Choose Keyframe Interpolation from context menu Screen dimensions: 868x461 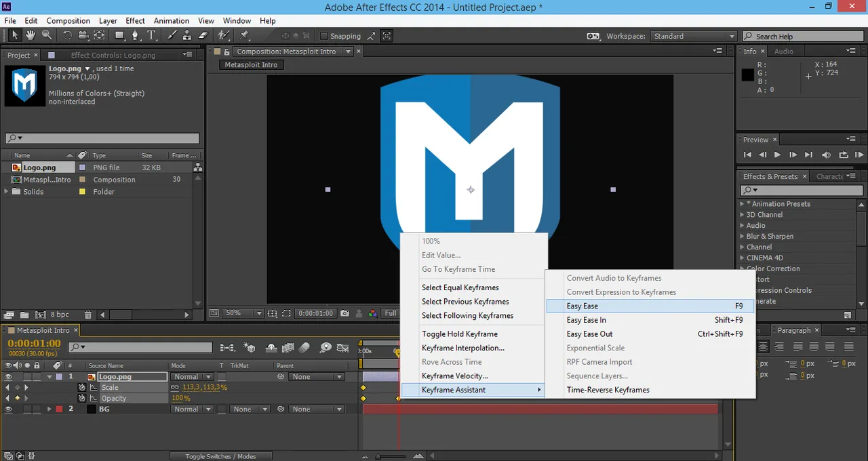coord(473,348)
